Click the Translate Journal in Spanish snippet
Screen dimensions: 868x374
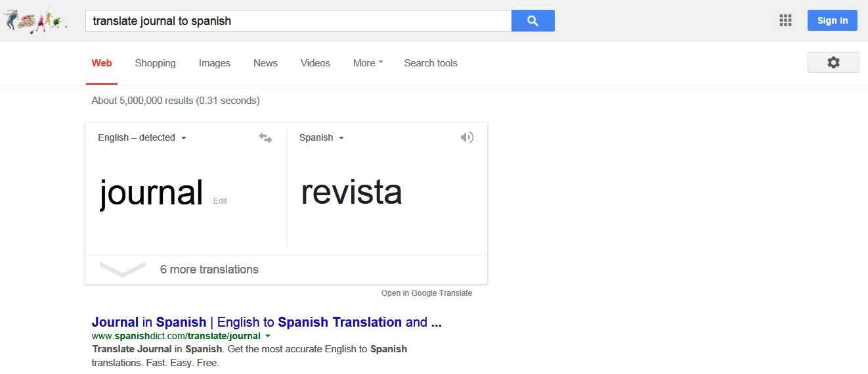point(250,356)
